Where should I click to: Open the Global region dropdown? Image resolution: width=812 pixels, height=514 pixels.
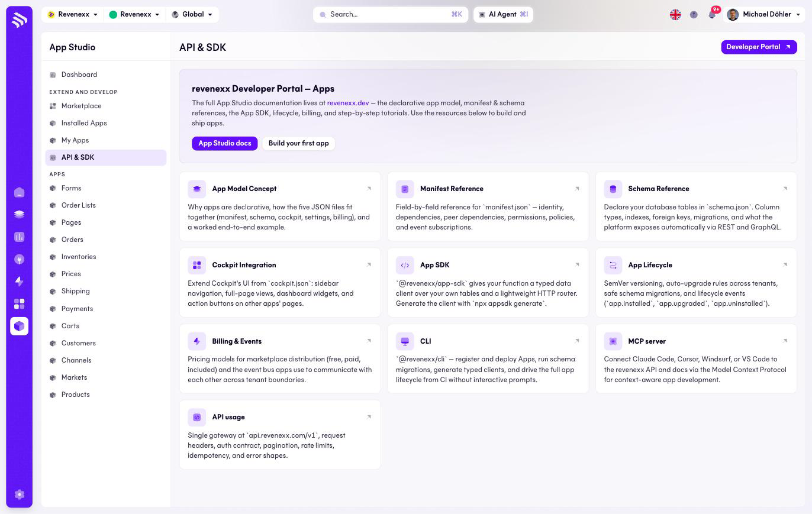click(192, 14)
